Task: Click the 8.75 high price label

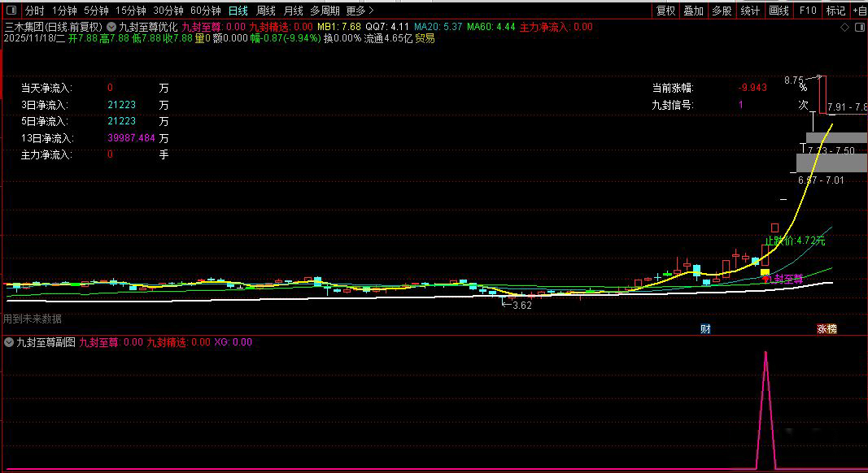Action: click(794, 80)
